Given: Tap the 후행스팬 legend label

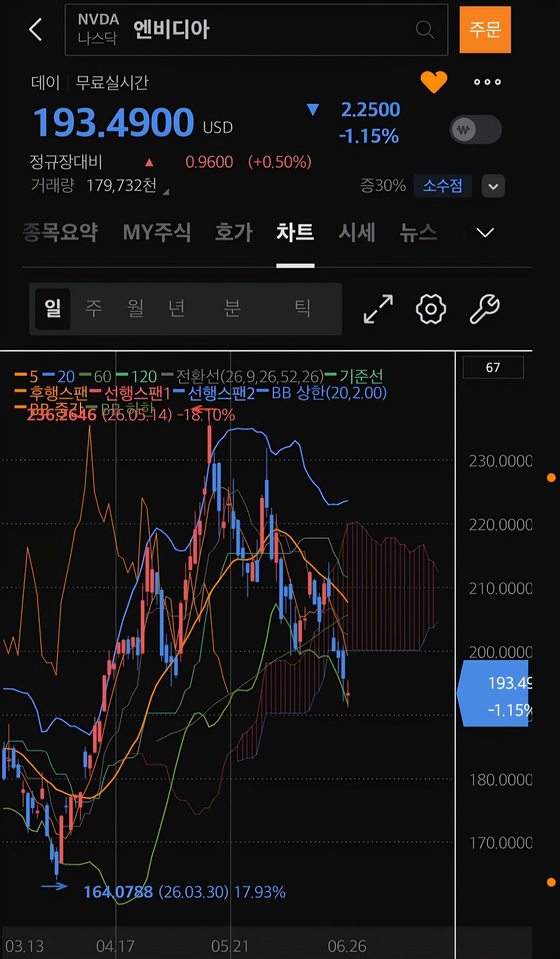Looking at the screenshot, I should (51, 393).
